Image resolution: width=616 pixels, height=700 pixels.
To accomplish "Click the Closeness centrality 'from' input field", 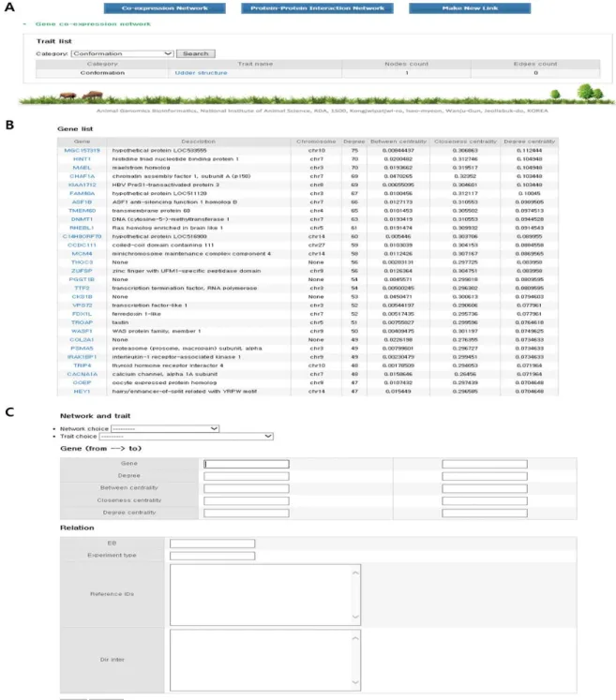I will click(x=247, y=501).
